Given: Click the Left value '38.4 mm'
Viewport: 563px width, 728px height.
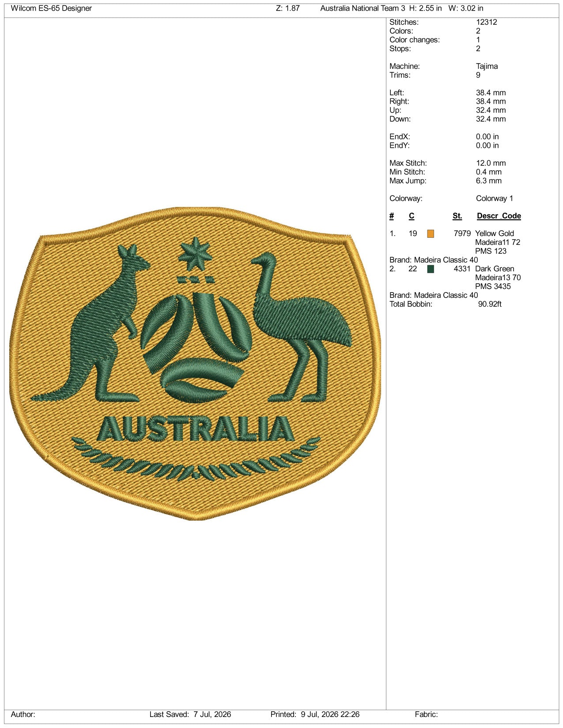Looking at the screenshot, I should pyautogui.click(x=491, y=93).
